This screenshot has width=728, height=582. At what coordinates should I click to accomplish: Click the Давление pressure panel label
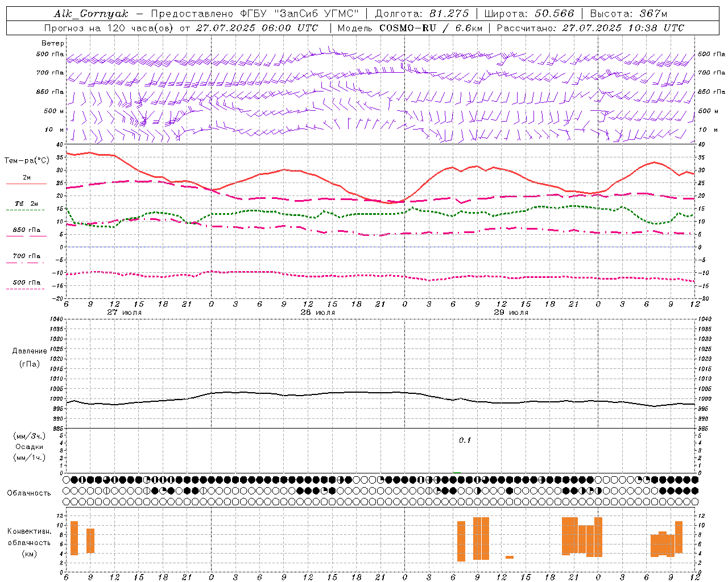coord(30,351)
